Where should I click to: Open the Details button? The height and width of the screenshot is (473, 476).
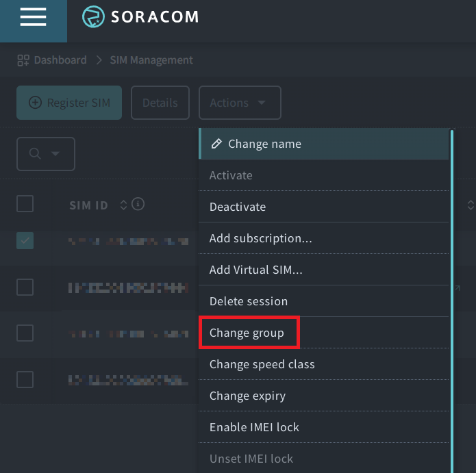pos(160,103)
